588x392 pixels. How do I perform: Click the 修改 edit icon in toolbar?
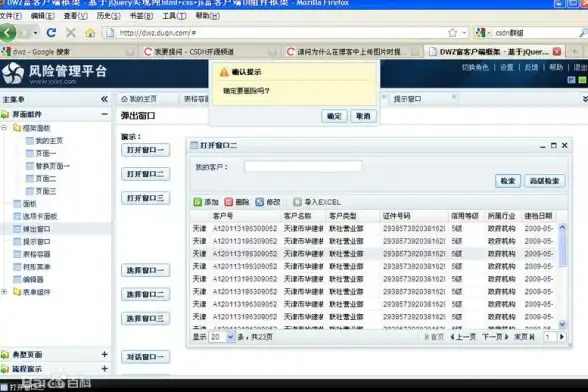(260, 202)
